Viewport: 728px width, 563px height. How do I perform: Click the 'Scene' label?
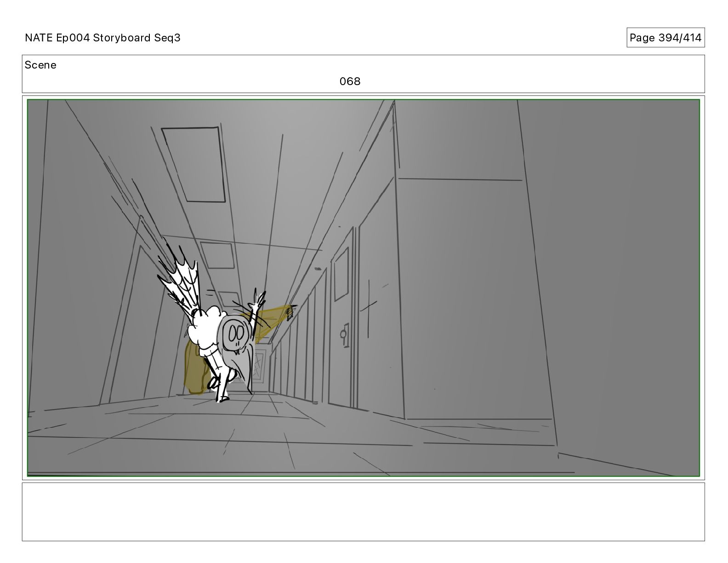coord(40,65)
